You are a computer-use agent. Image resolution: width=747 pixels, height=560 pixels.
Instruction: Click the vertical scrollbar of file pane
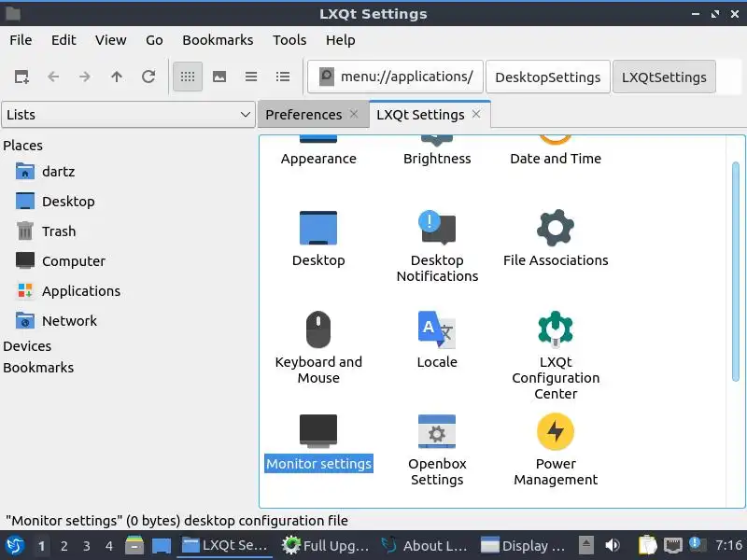pyautogui.click(x=736, y=272)
